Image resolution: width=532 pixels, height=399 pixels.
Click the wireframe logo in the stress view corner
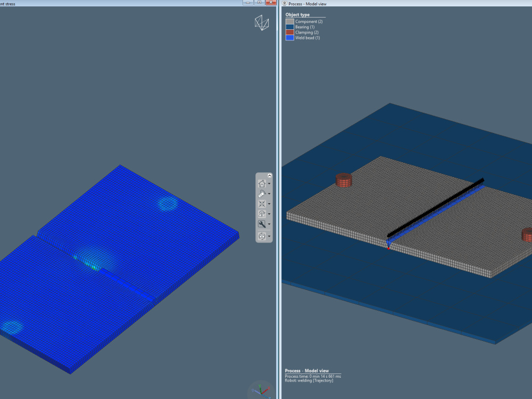(262, 23)
